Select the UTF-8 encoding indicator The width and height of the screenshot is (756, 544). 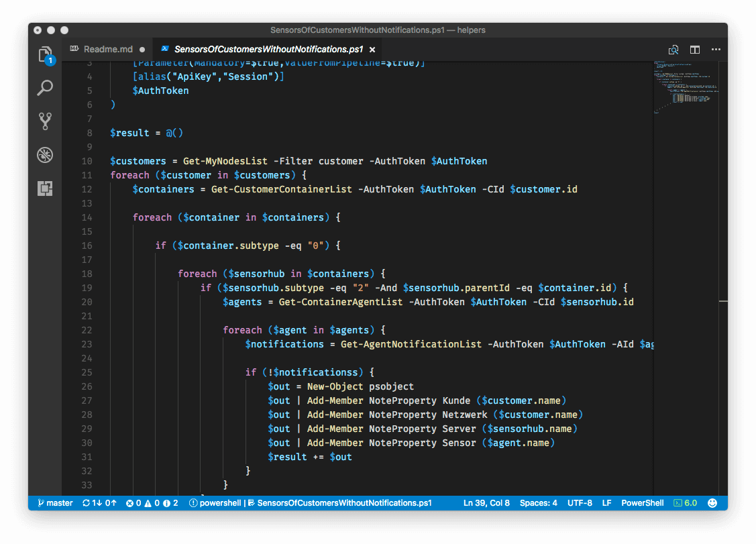pos(580,503)
